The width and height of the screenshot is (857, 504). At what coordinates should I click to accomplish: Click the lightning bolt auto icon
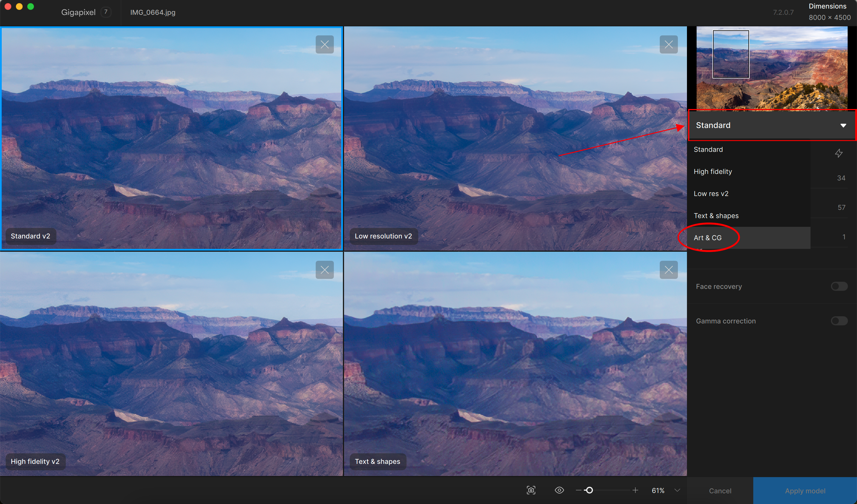click(839, 153)
